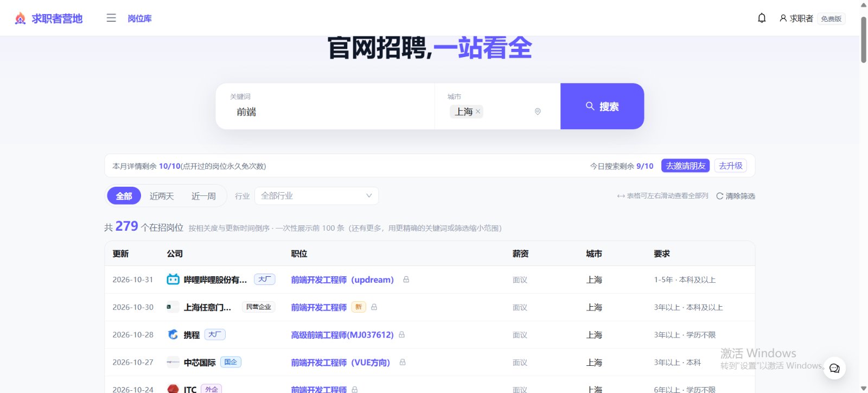
Task: Click the lock icon beside 前端开发工程师 (VUE方向)
Action: coord(403,362)
